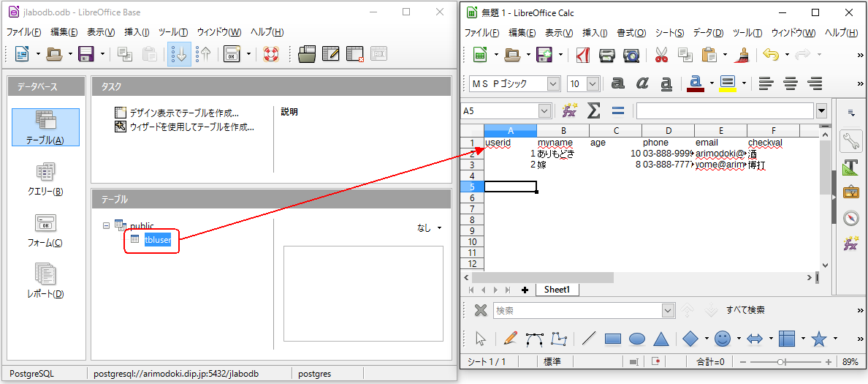Close the Calc find toolbar

(481, 310)
